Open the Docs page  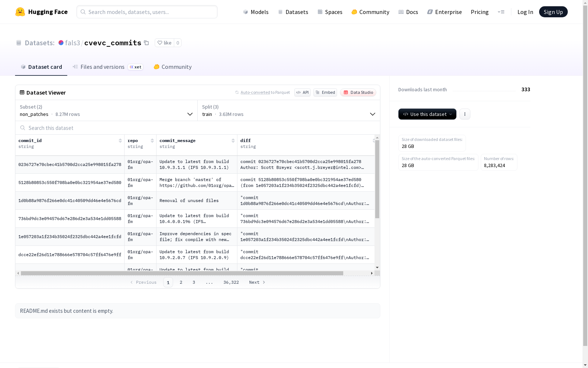tap(408, 12)
